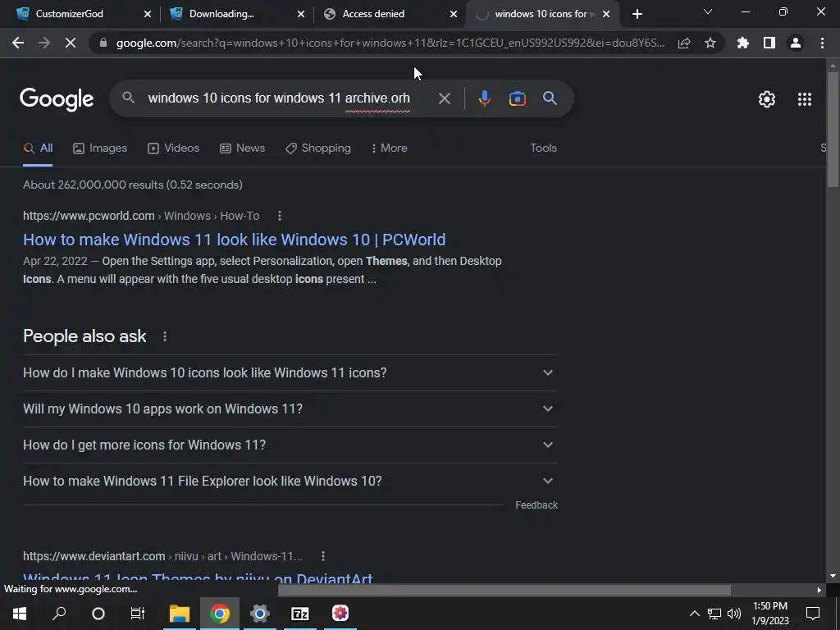Switch to Videos results
Image resolution: width=840 pixels, height=630 pixels.
pyautogui.click(x=174, y=148)
